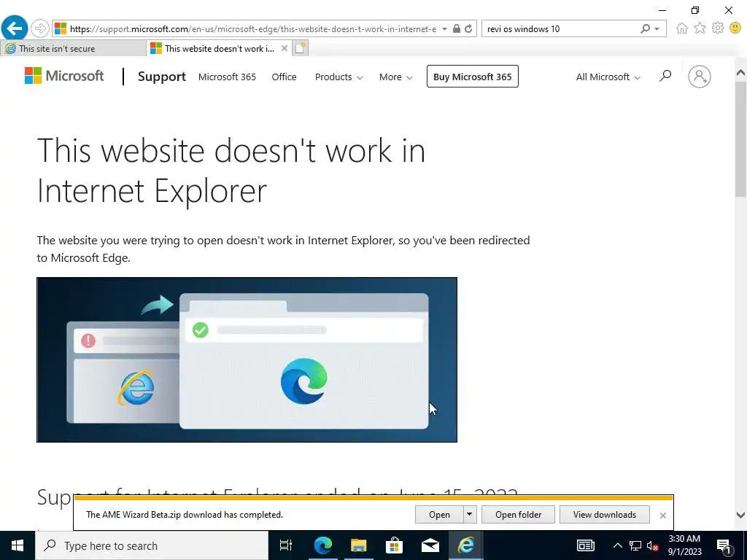Click Open folder button
Viewport: 747px width, 560px height.
coord(518,514)
